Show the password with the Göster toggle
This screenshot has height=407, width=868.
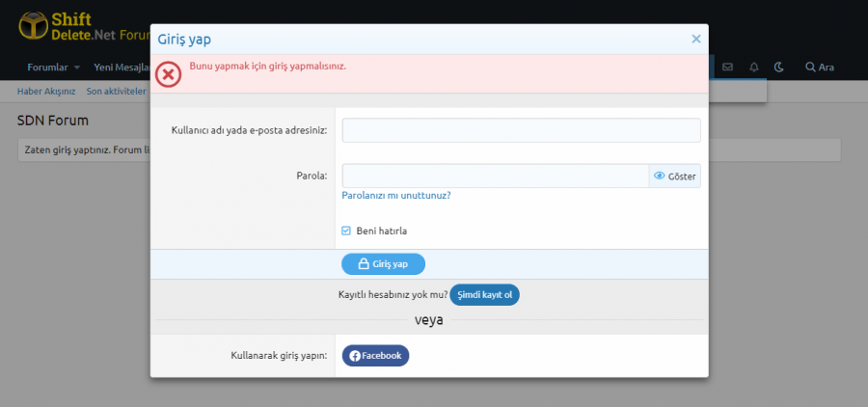click(674, 176)
